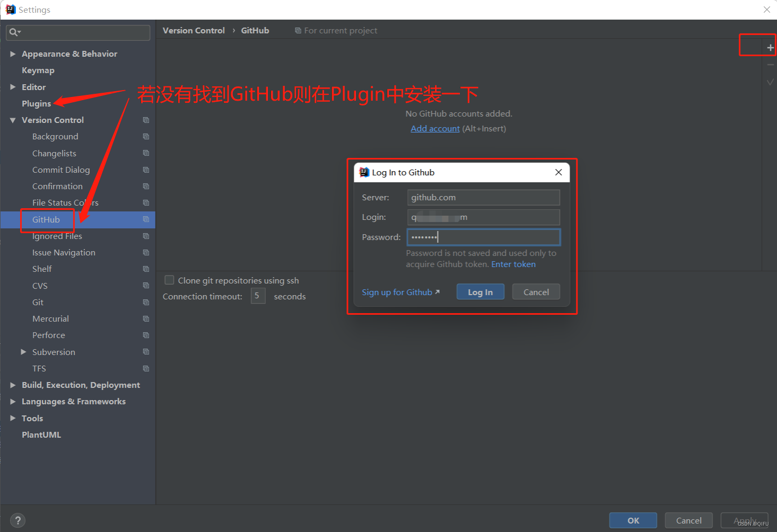
Task: Expand the Subversion node arrow
Action: pos(23,352)
